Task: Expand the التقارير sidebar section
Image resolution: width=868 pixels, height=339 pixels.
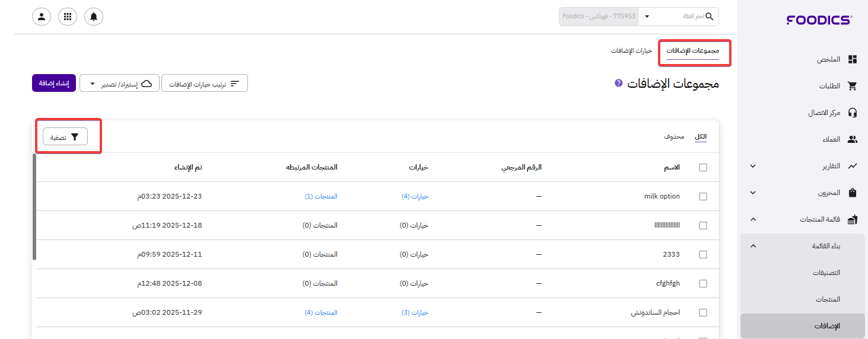Action: pos(753,166)
